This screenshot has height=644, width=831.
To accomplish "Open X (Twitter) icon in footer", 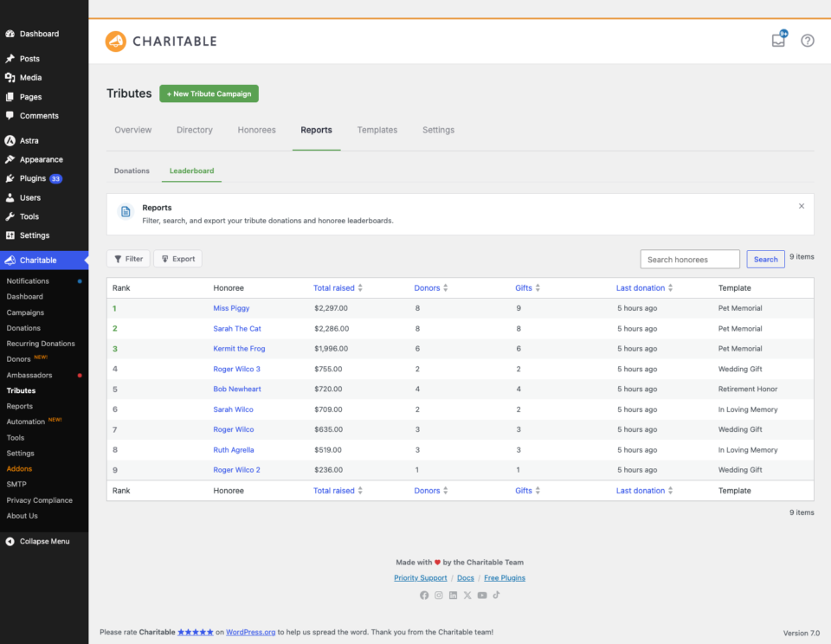I will (x=467, y=596).
